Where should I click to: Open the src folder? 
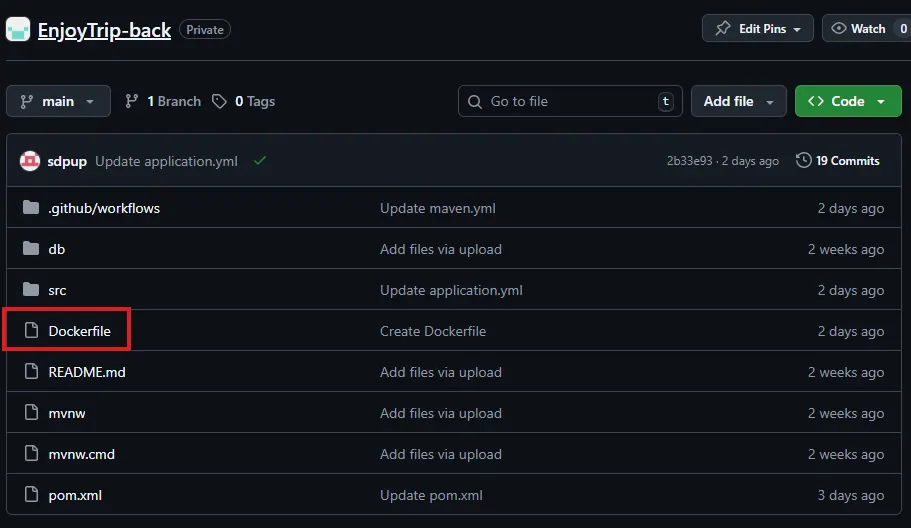pyautogui.click(x=57, y=291)
